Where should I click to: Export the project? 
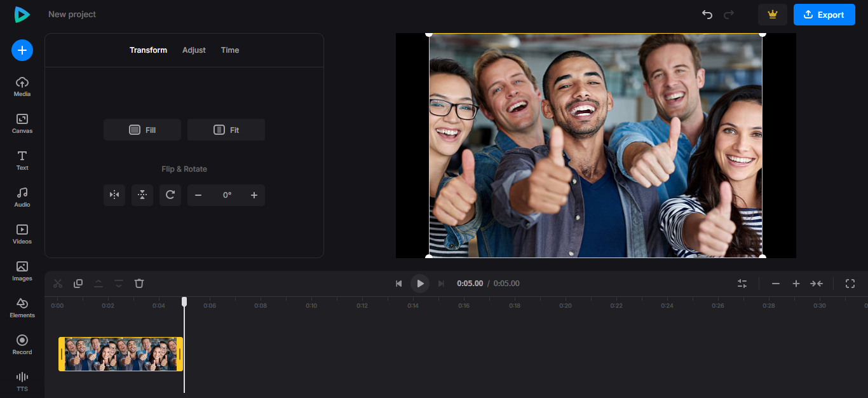pyautogui.click(x=824, y=14)
